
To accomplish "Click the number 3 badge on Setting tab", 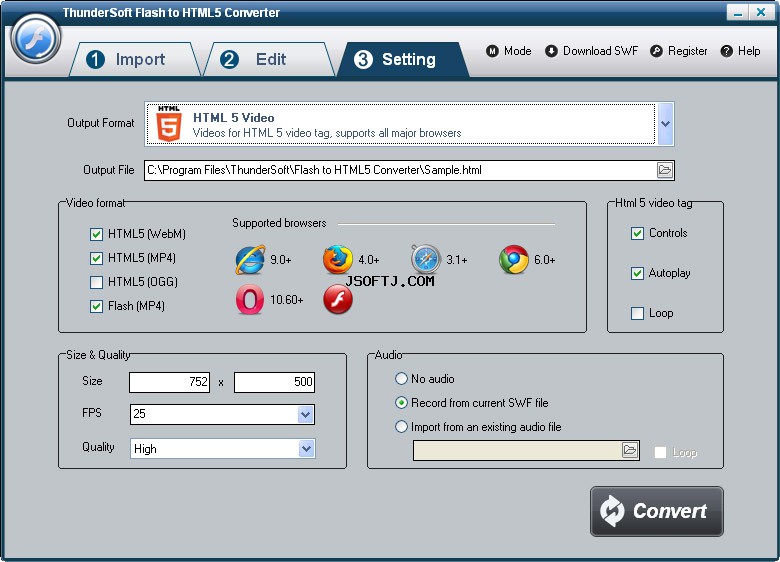I will click(x=363, y=60).
